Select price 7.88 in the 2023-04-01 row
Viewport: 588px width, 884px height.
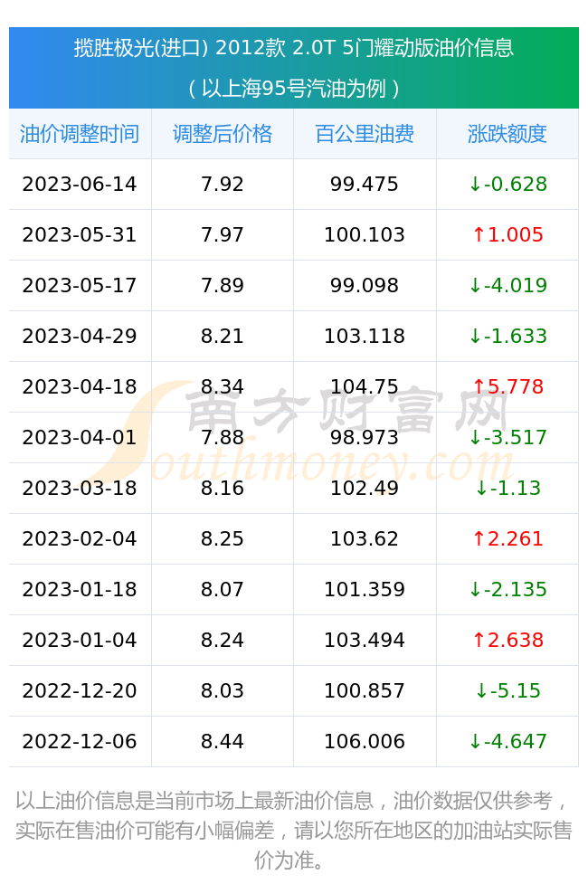(x=223, y=438)
